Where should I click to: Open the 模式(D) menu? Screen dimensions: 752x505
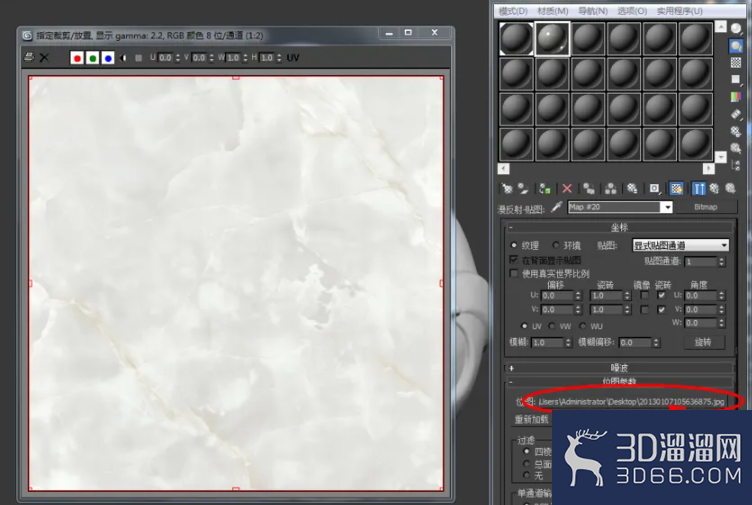513,11
